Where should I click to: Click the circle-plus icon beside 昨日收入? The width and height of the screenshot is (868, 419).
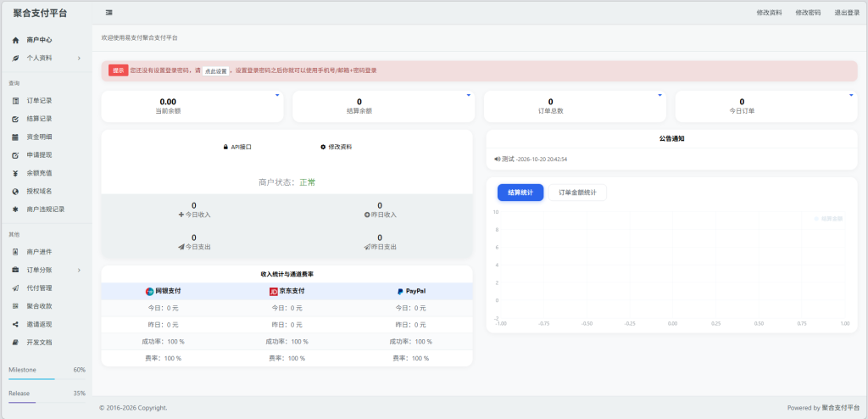(x=366, y=215)
